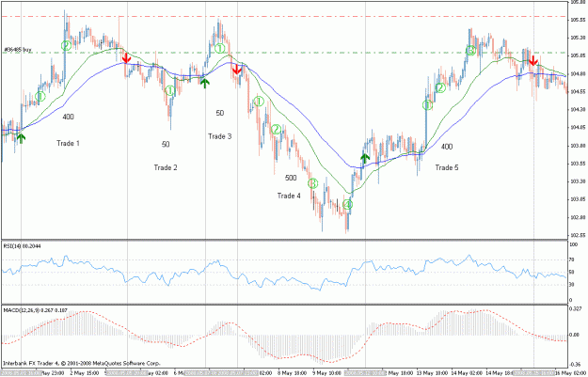Select price axis value 105.55

[578, 20]
